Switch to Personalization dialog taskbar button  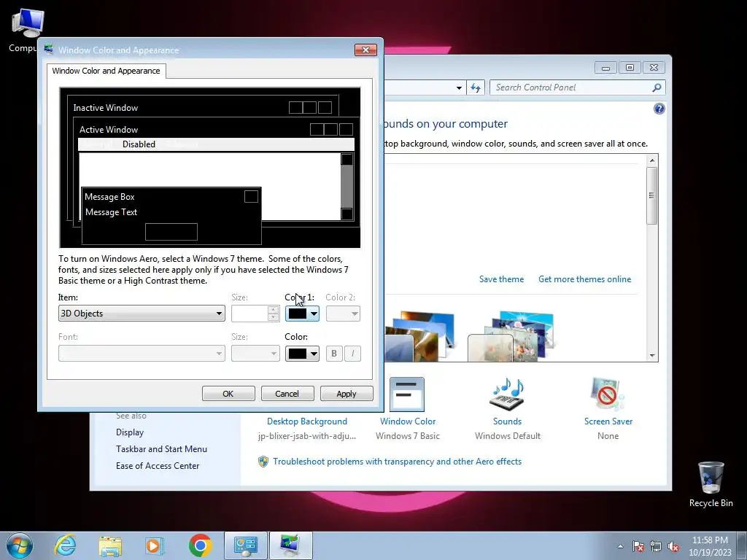(x=291, y=545)
